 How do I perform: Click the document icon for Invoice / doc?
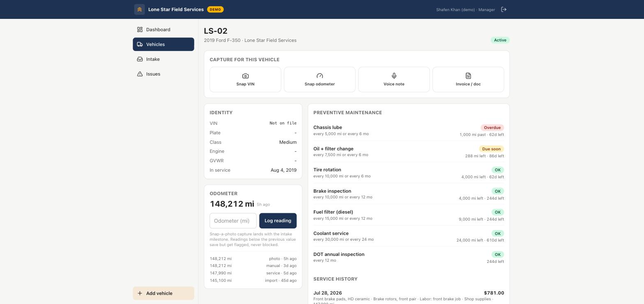468,76
